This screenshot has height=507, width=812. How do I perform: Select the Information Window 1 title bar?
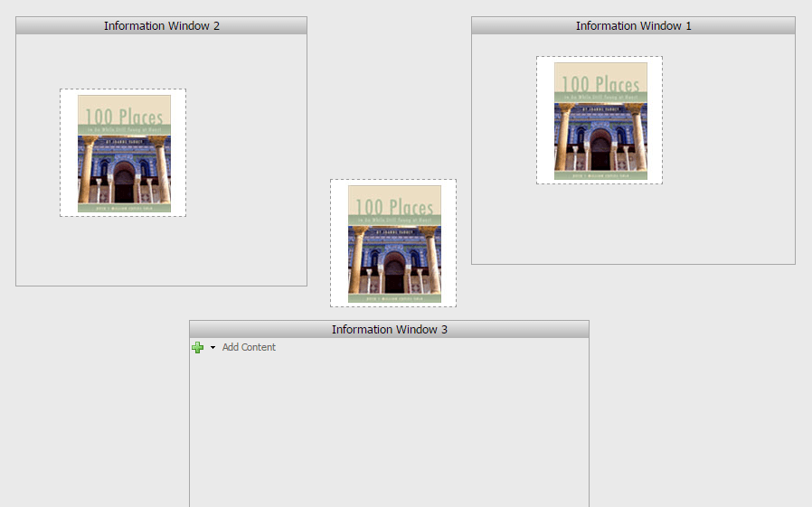(633, 26)
